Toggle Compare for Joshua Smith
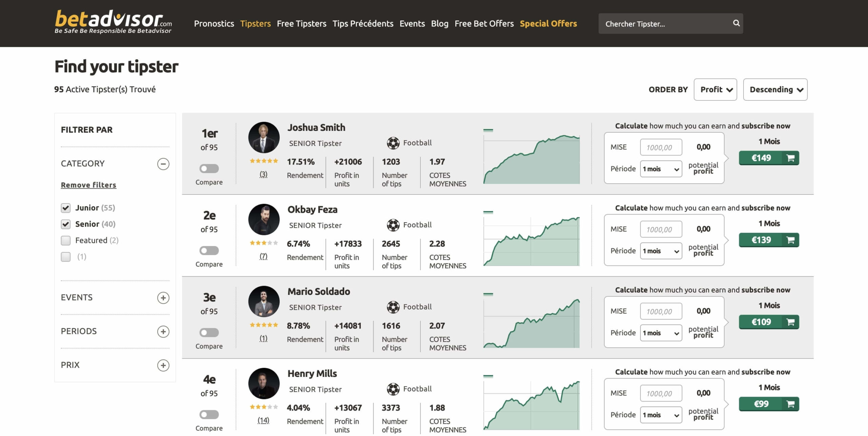 [209, 169]
